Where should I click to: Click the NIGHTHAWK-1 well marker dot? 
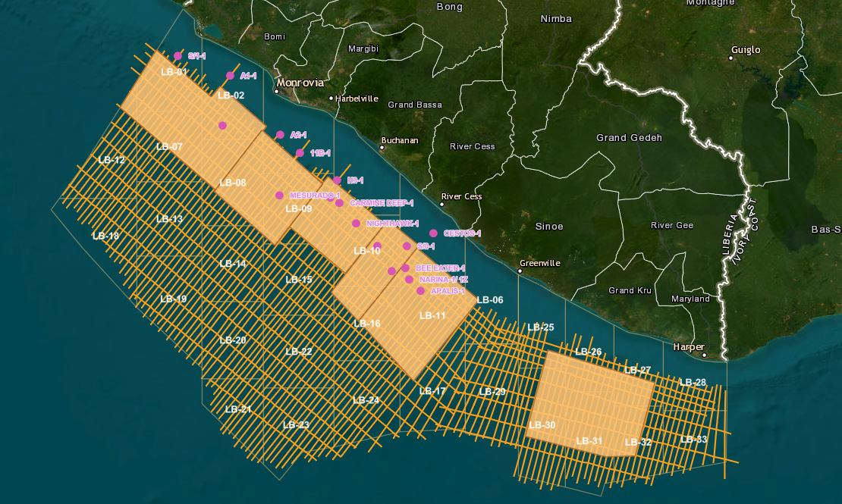pos(356,224)
